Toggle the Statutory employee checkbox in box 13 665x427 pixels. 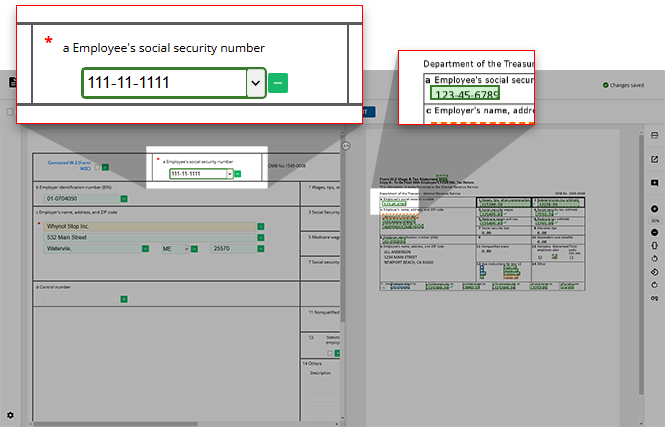pos(330,353)
